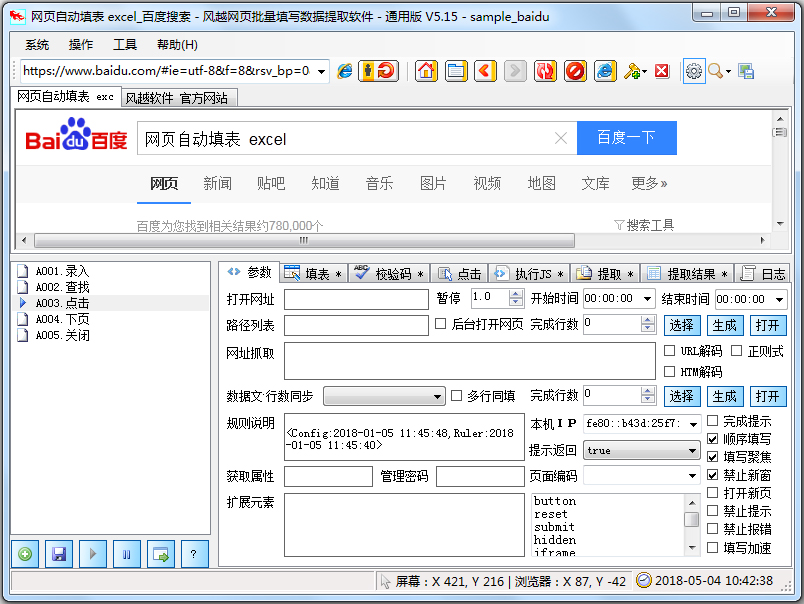
Task: Click the Internet Explorer icon beside the address bar
Action: click(345, 71)
